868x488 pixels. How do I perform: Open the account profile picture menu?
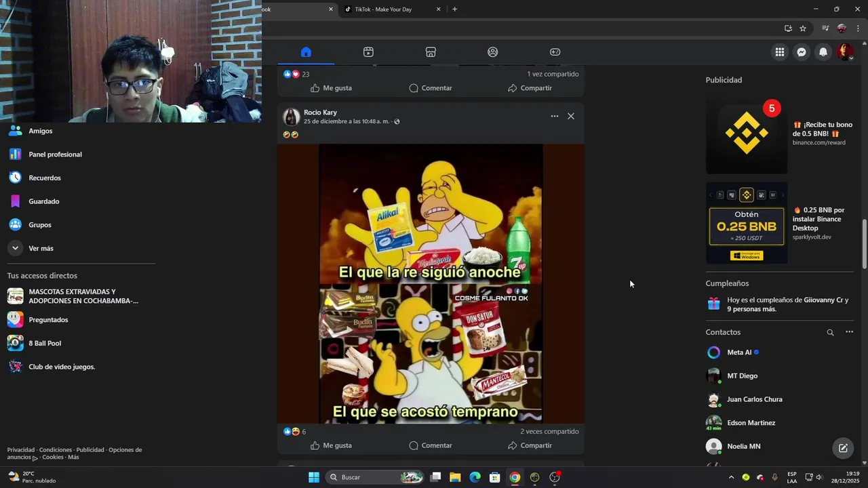point(845,52)
